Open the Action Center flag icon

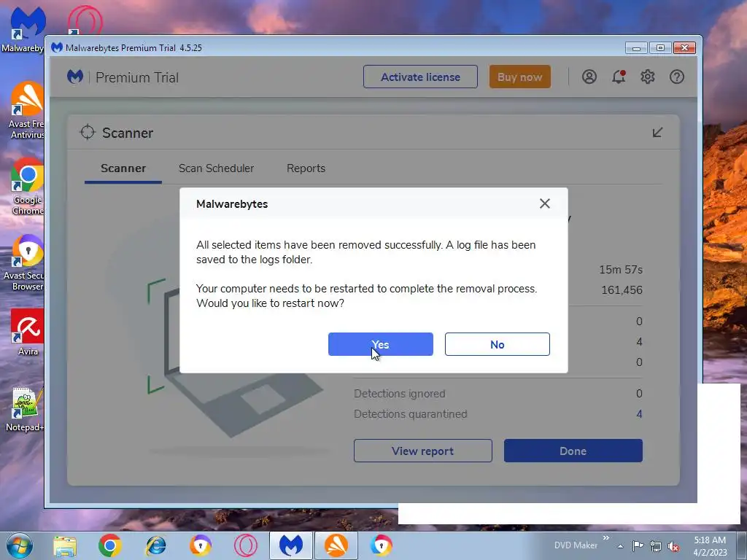pos(638,546)
